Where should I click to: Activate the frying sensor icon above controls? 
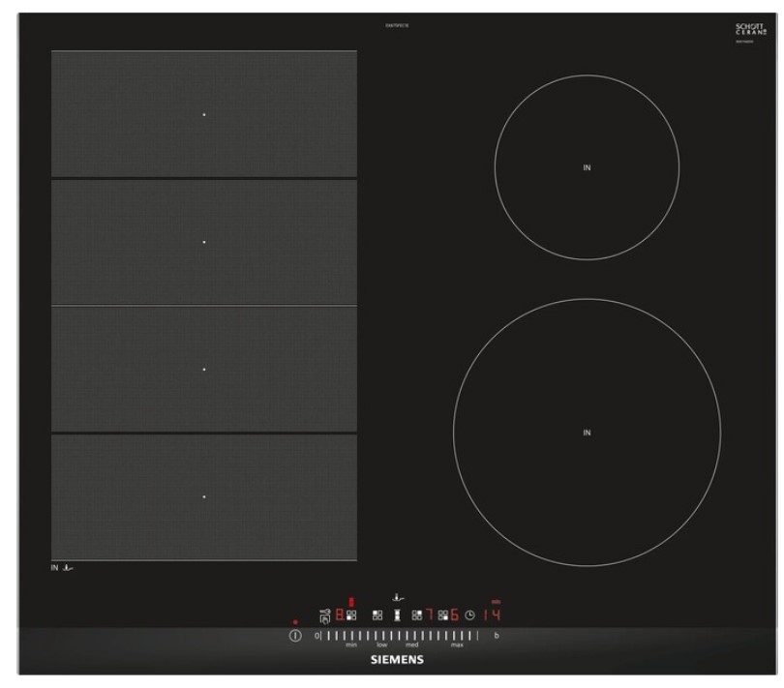pyautogui.click(x=397, y=596)
